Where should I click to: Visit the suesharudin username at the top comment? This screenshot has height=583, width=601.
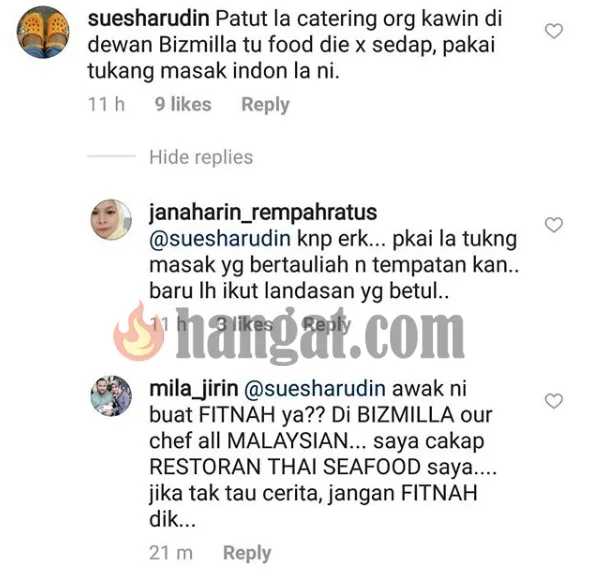click(149, 18)
